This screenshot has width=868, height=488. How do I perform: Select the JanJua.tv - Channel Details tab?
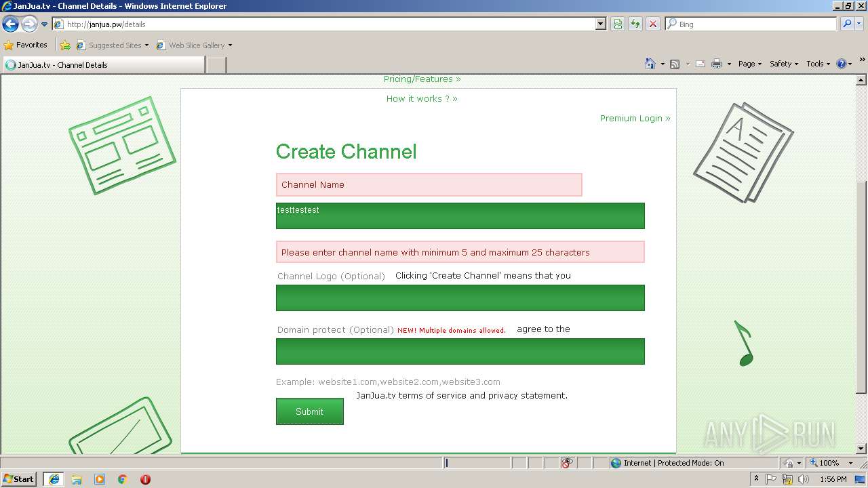104,65
